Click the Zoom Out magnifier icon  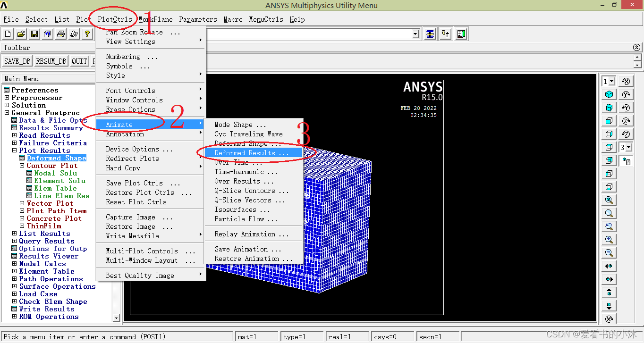click(x=609, y=253)
